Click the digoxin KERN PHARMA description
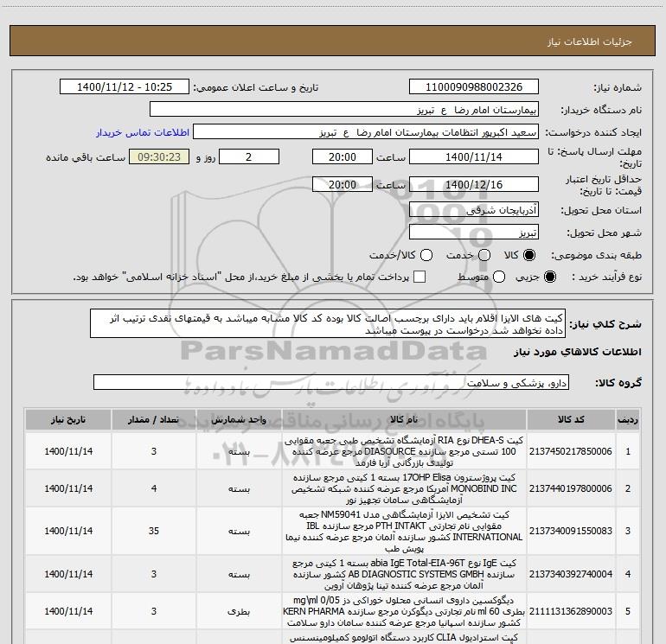The width and height of the screenshot is (666, 644). coord(404,611)
